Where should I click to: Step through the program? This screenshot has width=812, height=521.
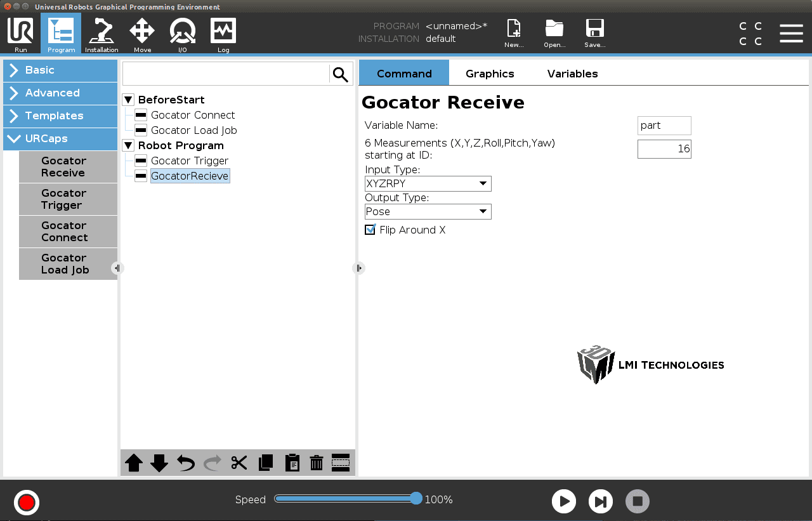[x=601, y=501]
